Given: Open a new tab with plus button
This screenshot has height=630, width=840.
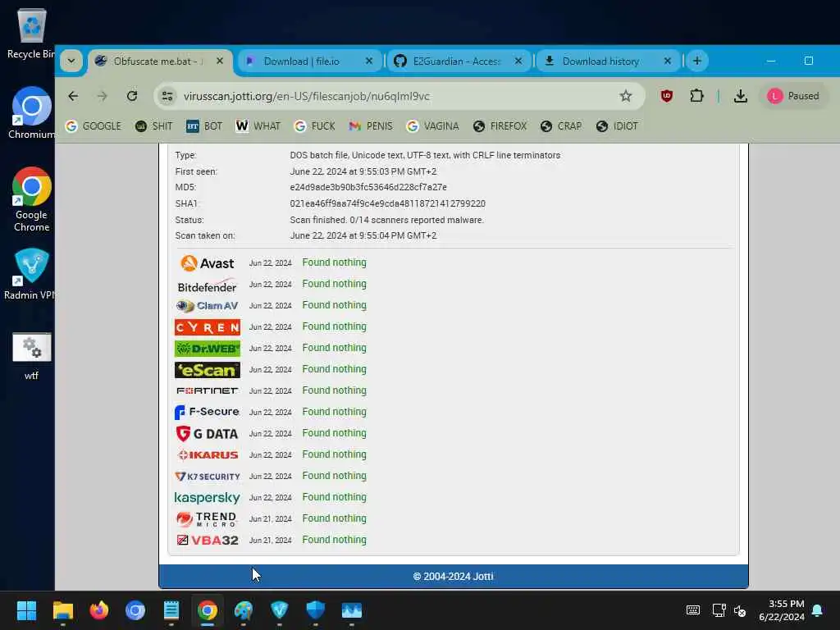Looking at the screenshot, I should pyautogui.click(x=697, y=61).
